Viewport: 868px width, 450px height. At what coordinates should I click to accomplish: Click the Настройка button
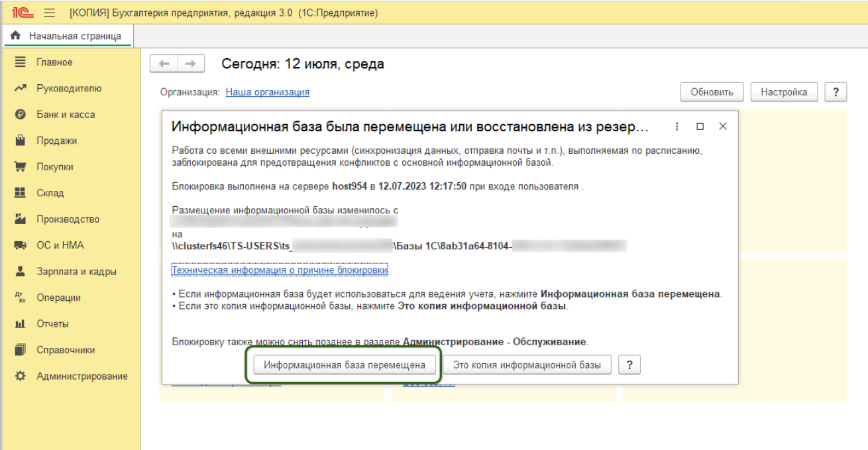point(784,92)
